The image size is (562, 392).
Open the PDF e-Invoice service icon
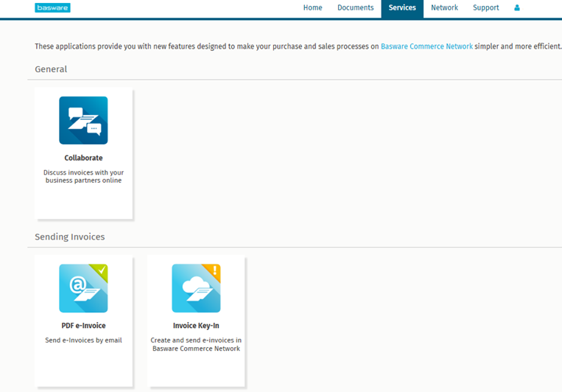click(83, 288)
